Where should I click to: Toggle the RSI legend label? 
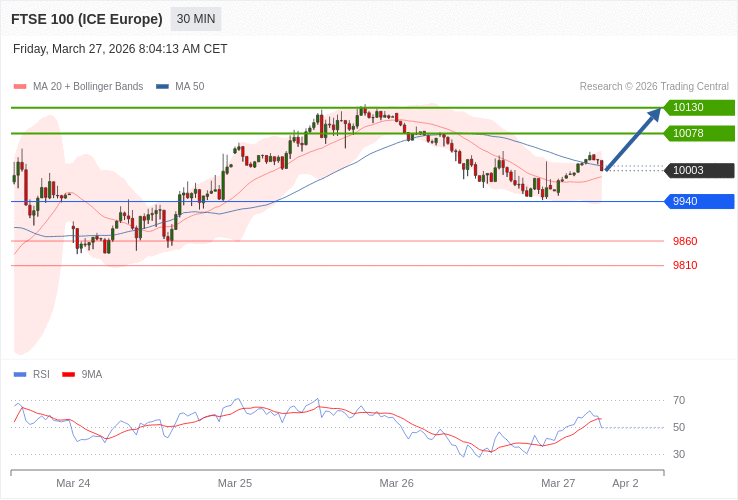tap(41, 375)
